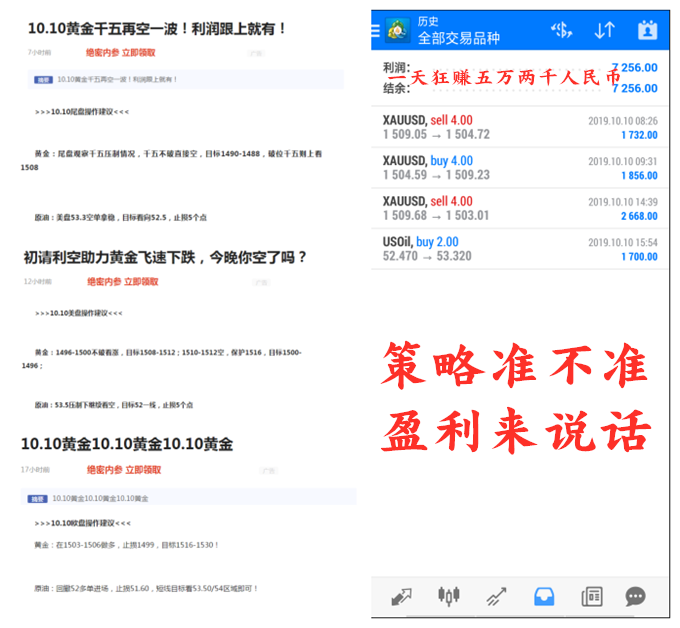Open Chart tab with candlestick icon
The width and height of the screenshot is (680, 628).
449,597
